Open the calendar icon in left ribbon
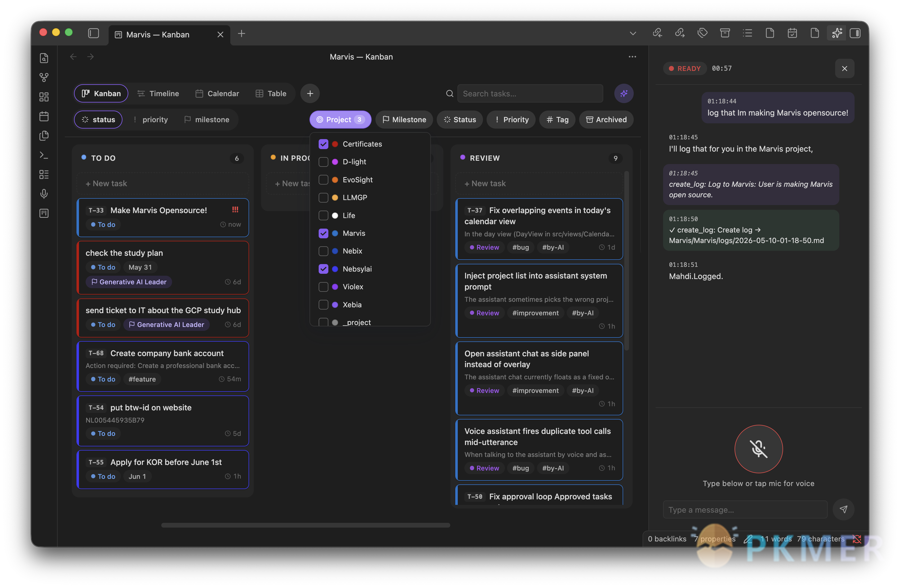 (44, 116)
